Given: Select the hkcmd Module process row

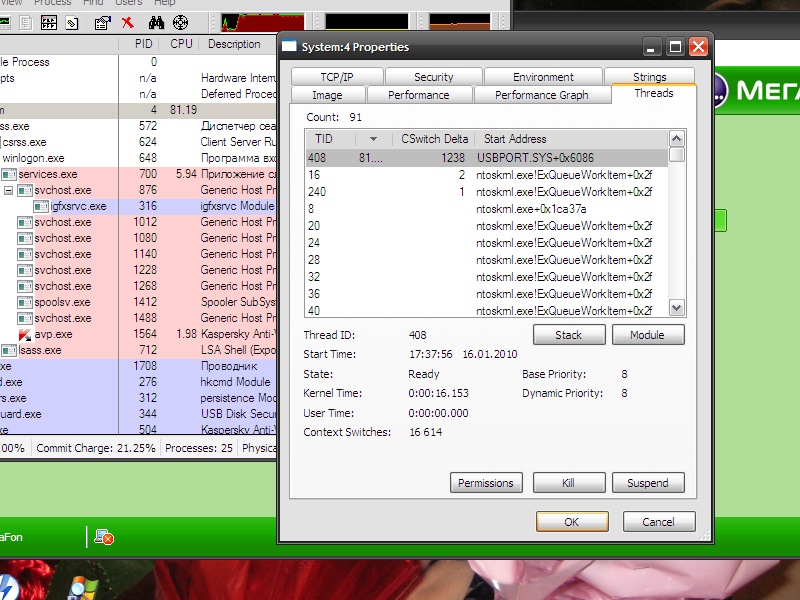Looking at the screenshot, I should click(138, 382).
